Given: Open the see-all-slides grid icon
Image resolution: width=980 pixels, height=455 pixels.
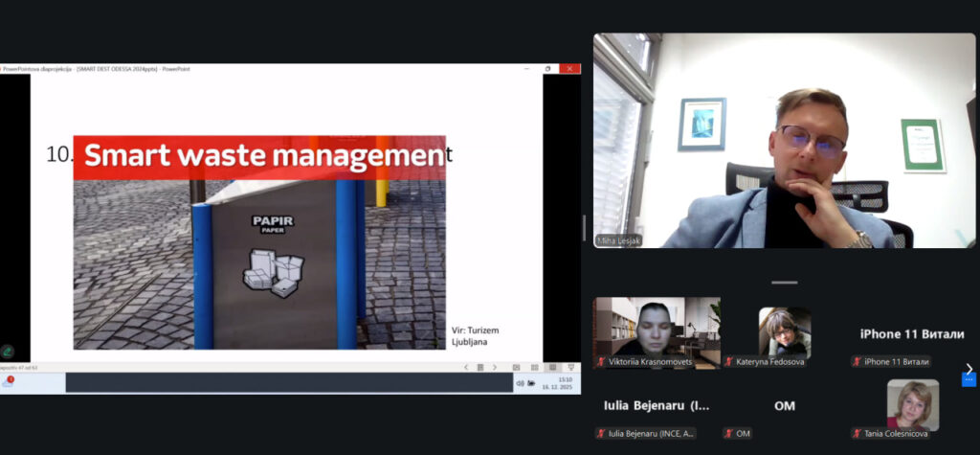Looking at the screenshot, I should click(480, 367).
